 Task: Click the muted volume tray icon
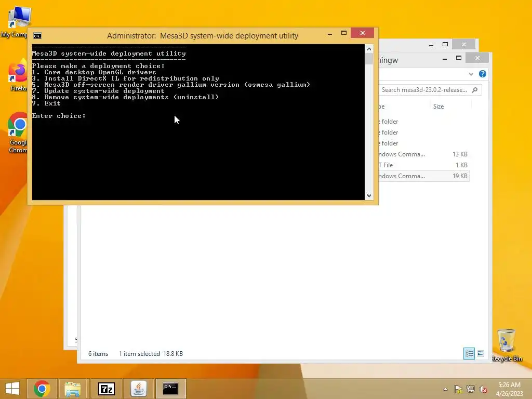pos(483,389)
